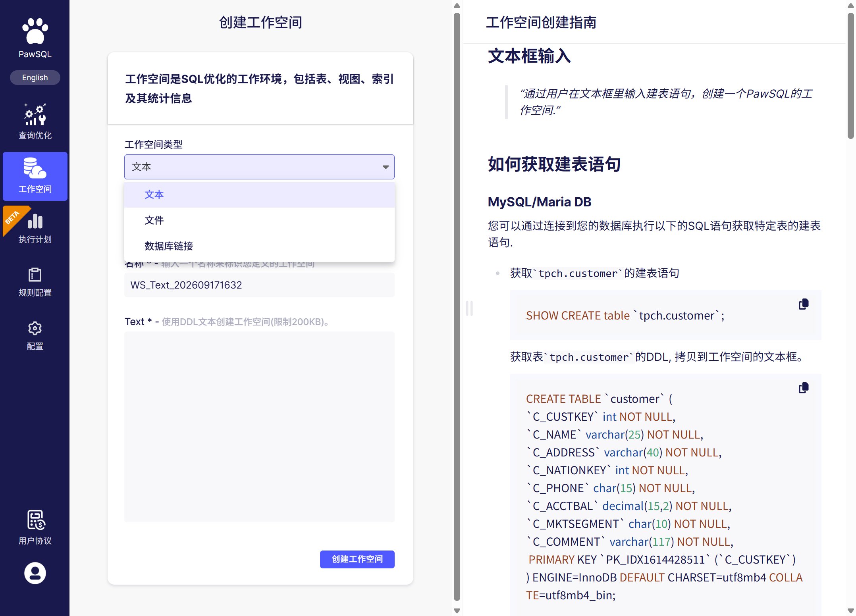Screen dimensions: 856x616
Task: Open the 用户协议 icon
Action: click(x=36, y=520)
